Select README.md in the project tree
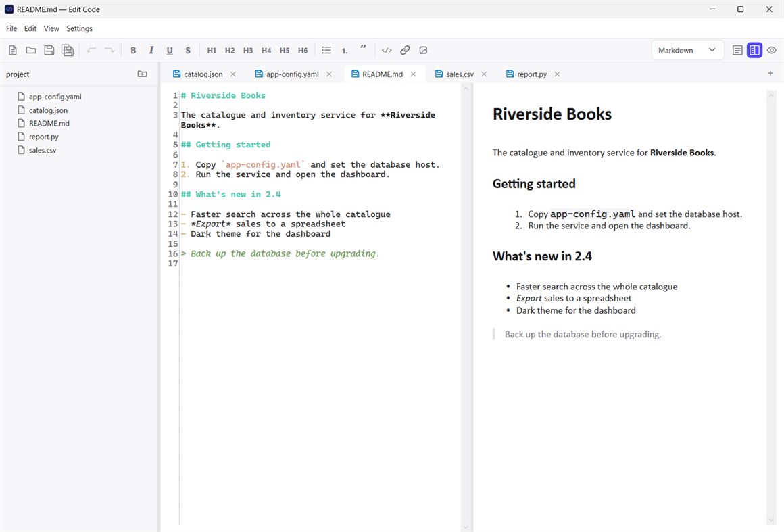This screenshot has width=784, height=532. click(49, 123)
